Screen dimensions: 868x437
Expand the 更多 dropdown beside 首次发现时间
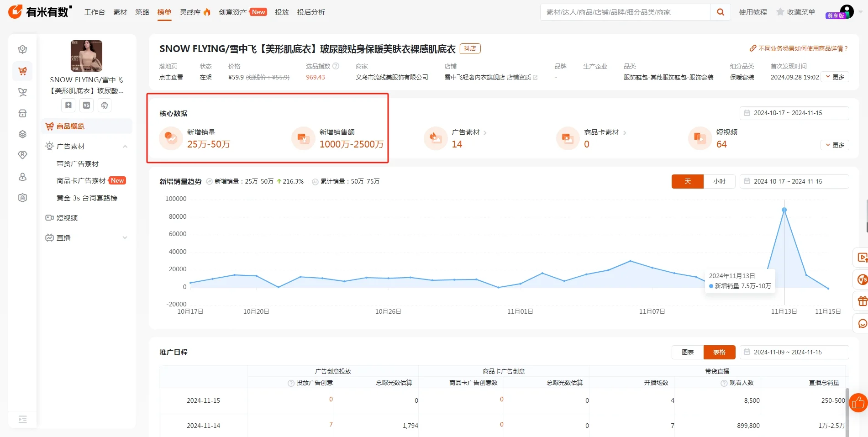click(835, 77)
